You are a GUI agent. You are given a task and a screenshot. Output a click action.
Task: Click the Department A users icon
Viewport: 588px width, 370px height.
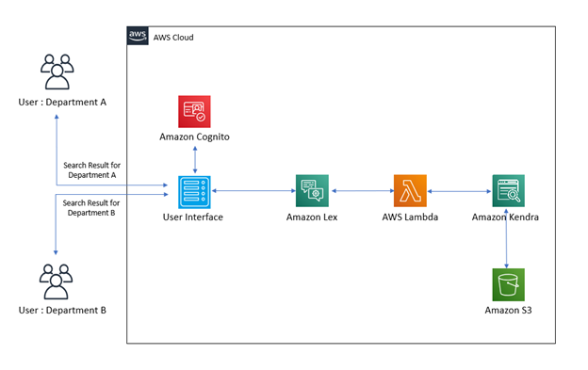pyautogui.click(x=57, y=72)
